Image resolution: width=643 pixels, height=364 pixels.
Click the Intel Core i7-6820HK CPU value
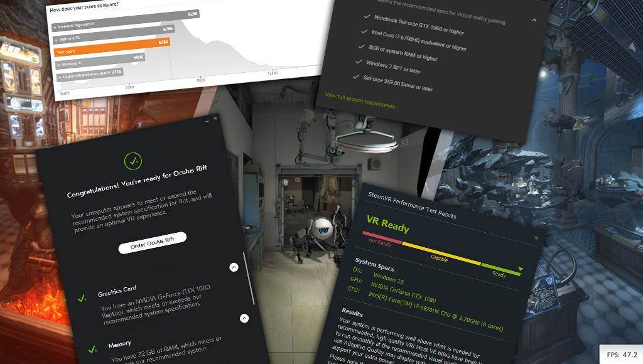tap(436, 311)
